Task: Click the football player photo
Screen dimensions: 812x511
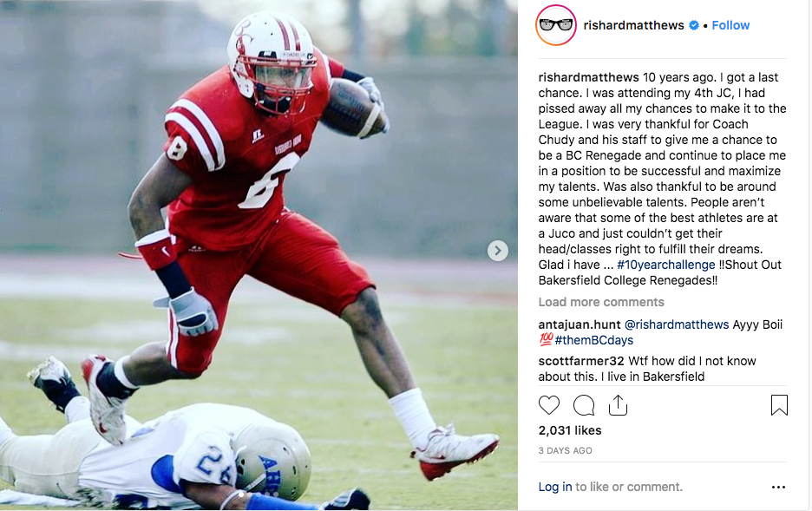Action: [259, 255]
